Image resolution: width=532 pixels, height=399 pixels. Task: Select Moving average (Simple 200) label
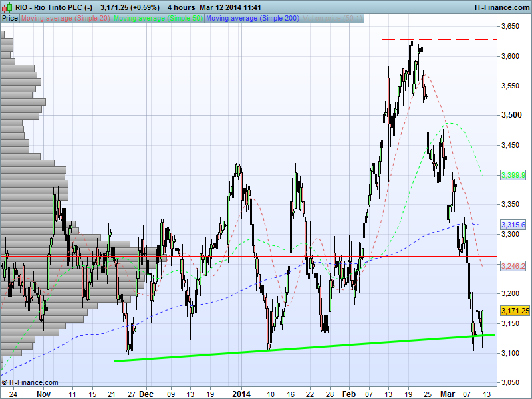tap(253, 19)
